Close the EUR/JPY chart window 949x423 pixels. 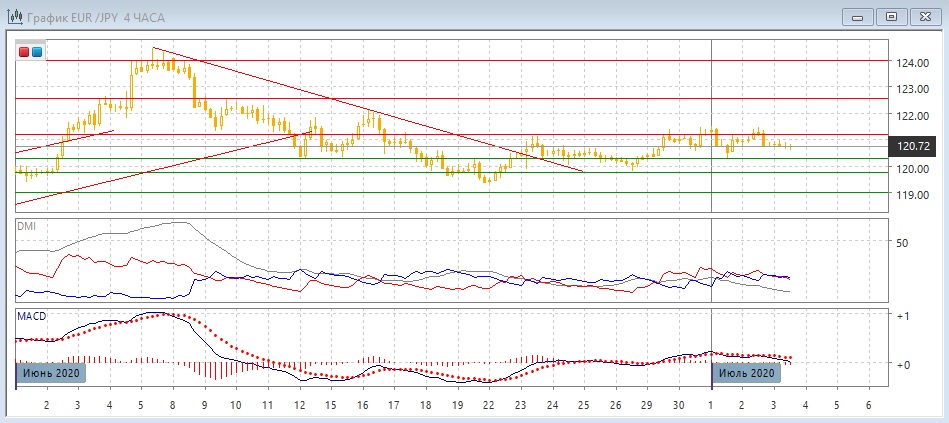(x=924, y=15)
